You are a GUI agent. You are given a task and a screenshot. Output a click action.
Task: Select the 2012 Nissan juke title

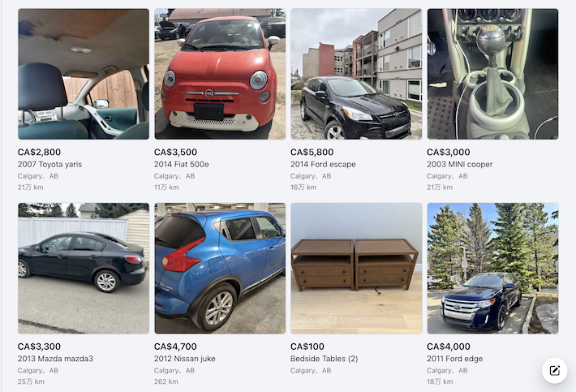coord(185,359)
